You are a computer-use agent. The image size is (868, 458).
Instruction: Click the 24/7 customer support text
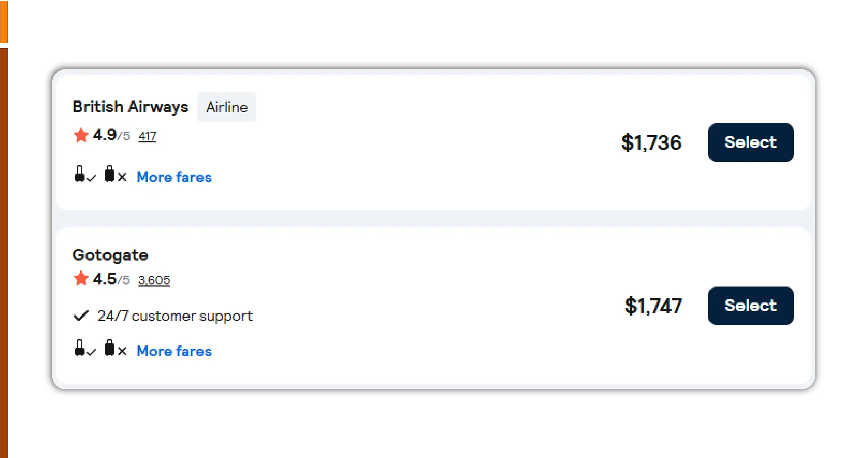coord(175,316)
